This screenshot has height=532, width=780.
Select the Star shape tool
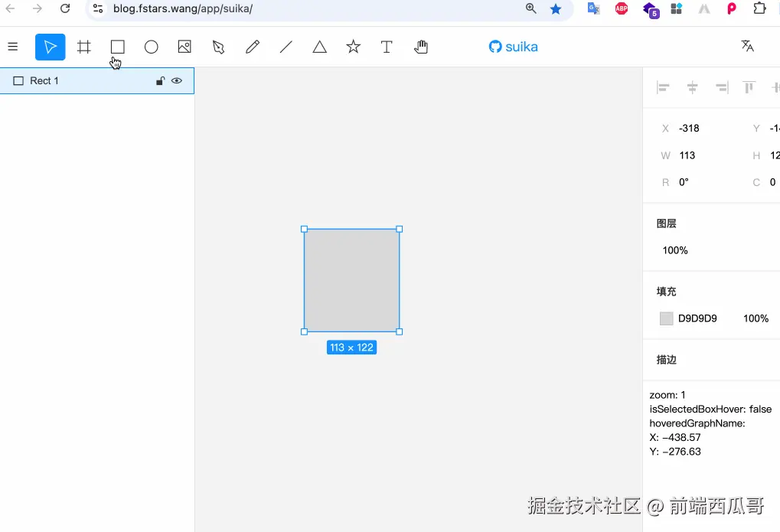353,47
